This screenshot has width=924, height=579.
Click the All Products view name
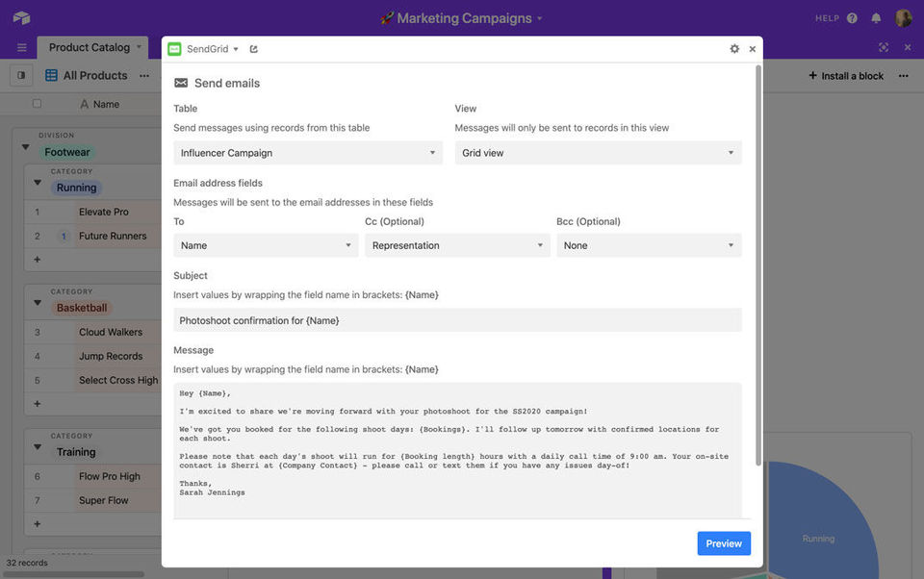coord(95,75)
